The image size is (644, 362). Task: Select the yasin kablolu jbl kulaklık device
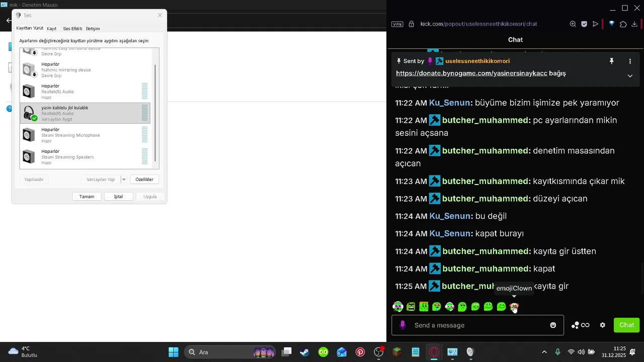point(85,113)
